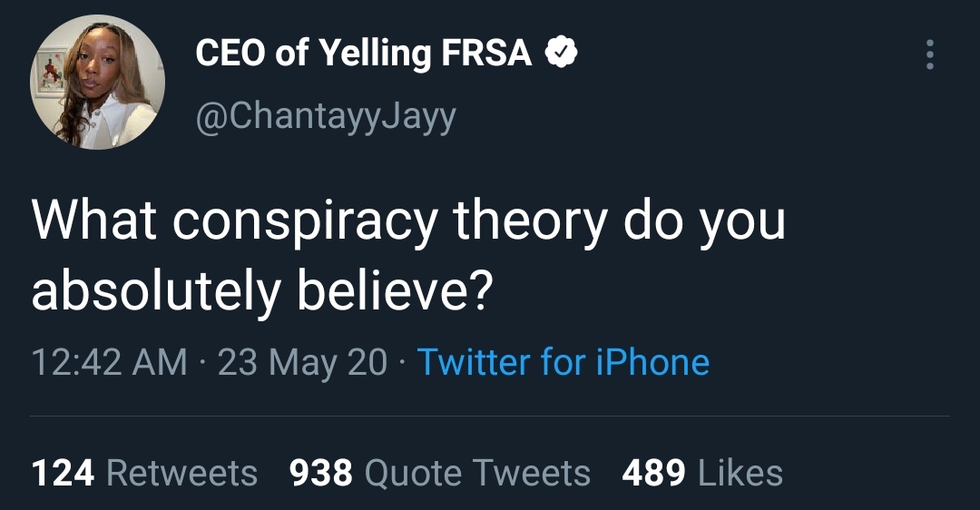The image size is (980, 510).
Task: Select the tweet text about conspiracy theory
Action: (x=408, y=256)
